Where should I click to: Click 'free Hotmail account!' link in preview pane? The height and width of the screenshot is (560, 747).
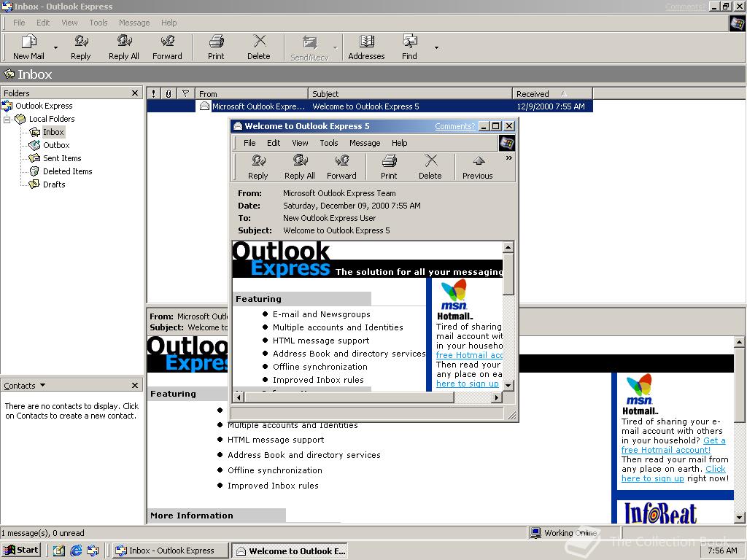tap(666, 450)
